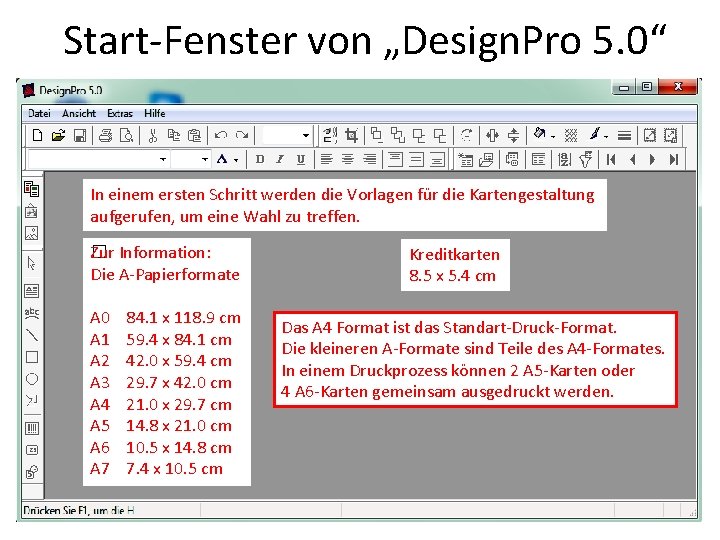Open the font name dropdown
720x540 pixels.
[163, 159]
